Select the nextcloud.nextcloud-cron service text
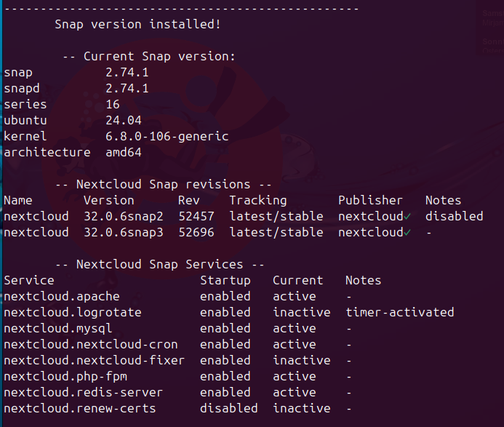This screenshot has height=427, width=504. click(91, 344)
